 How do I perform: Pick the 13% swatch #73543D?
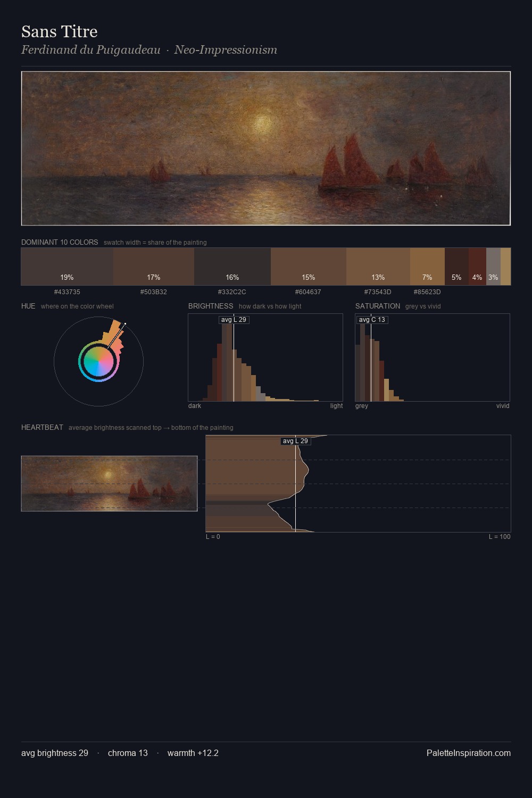378,267
